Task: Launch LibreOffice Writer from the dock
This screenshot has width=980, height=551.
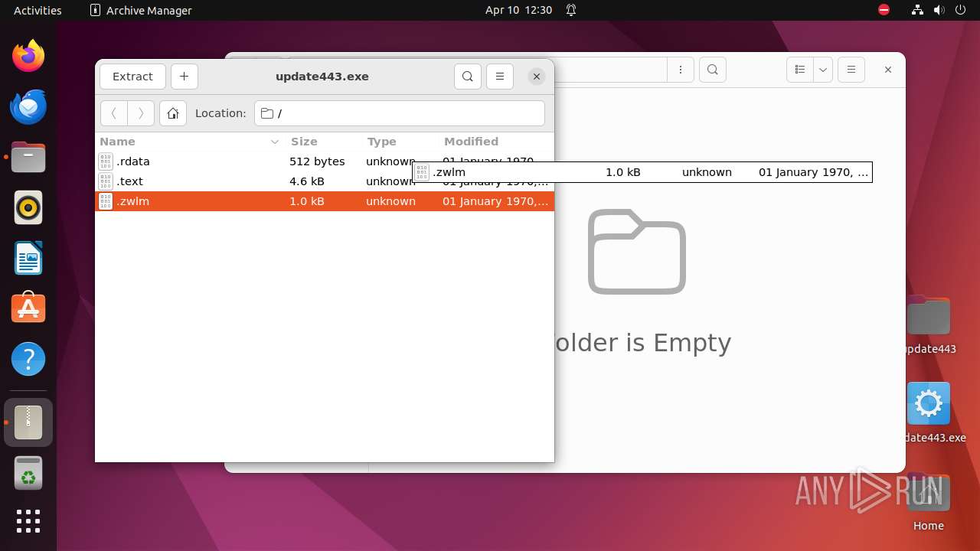Action: click(28, 258)
